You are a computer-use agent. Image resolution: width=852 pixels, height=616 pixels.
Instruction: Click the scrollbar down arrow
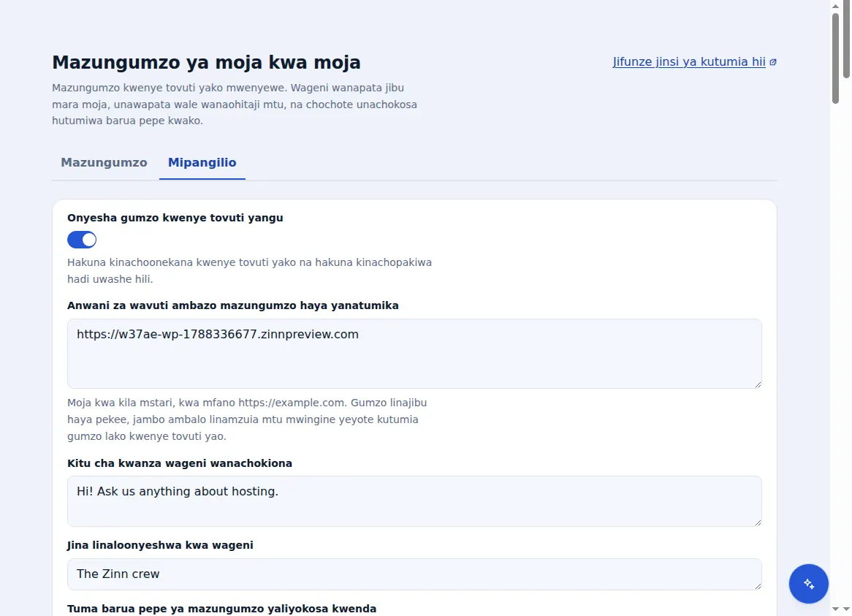click(836, 609)
